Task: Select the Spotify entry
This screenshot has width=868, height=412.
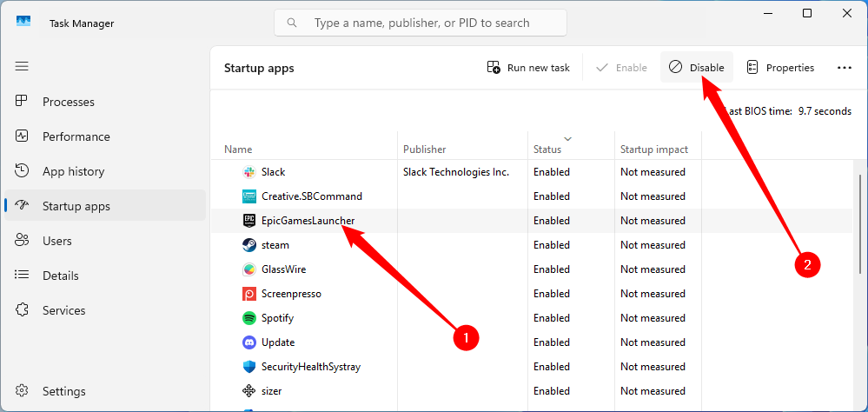Action: tap(277, 318)
